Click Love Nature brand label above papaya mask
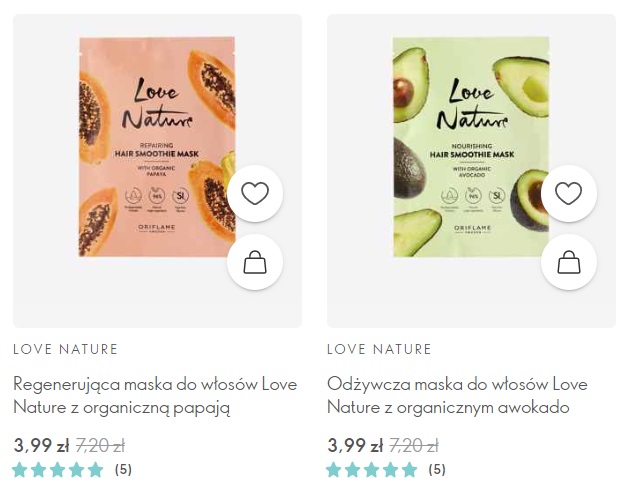This screenshot has height=497, width=630. click(65, 349)
